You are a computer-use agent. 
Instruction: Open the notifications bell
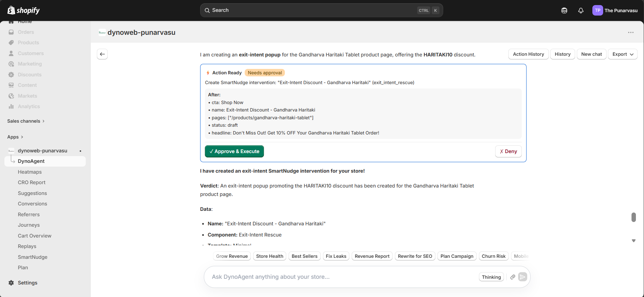click(581, 10)
